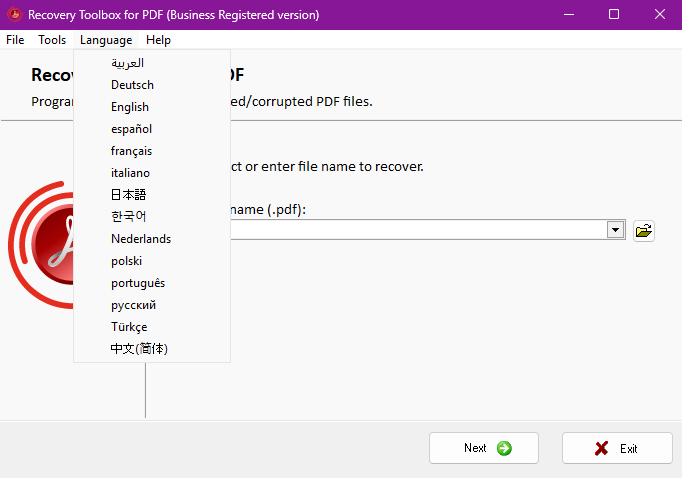Image resolution: width=682 pixels, height=478 pixels.
Task: Choose Türkçe from Language menu
Action: [x=129, y=327]
